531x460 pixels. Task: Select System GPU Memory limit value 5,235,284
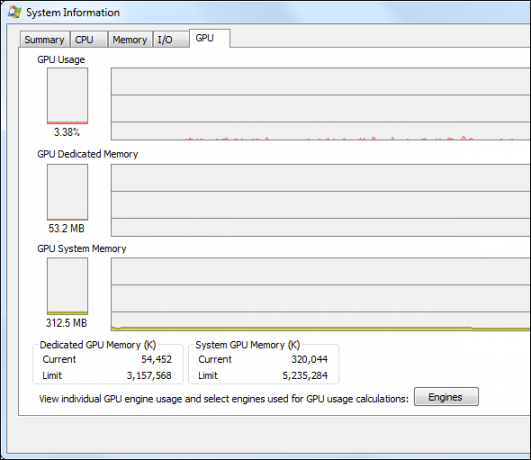pyautogui.click(x=305, y=376)
